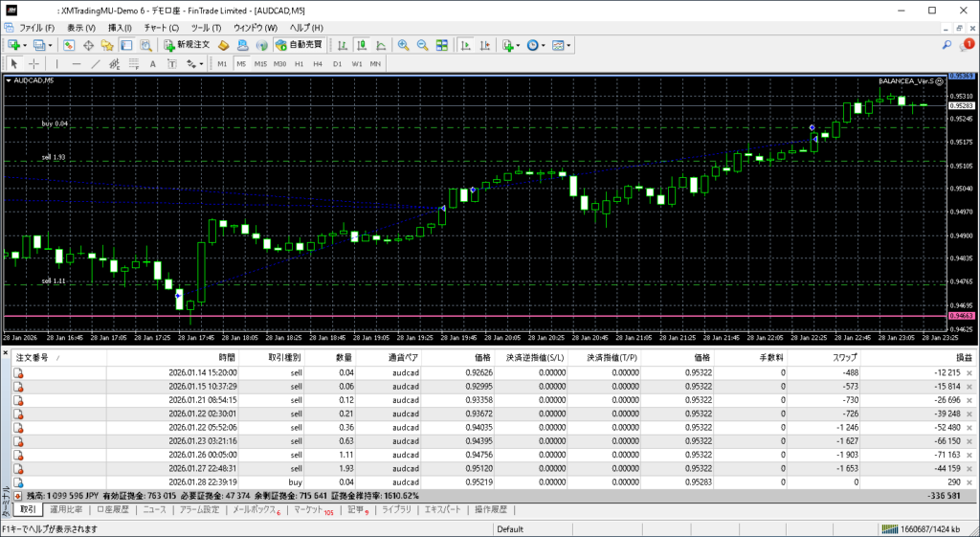Select the text label tool (A)
The width and height of the screenshot is (980, 537).
(152, 64)
